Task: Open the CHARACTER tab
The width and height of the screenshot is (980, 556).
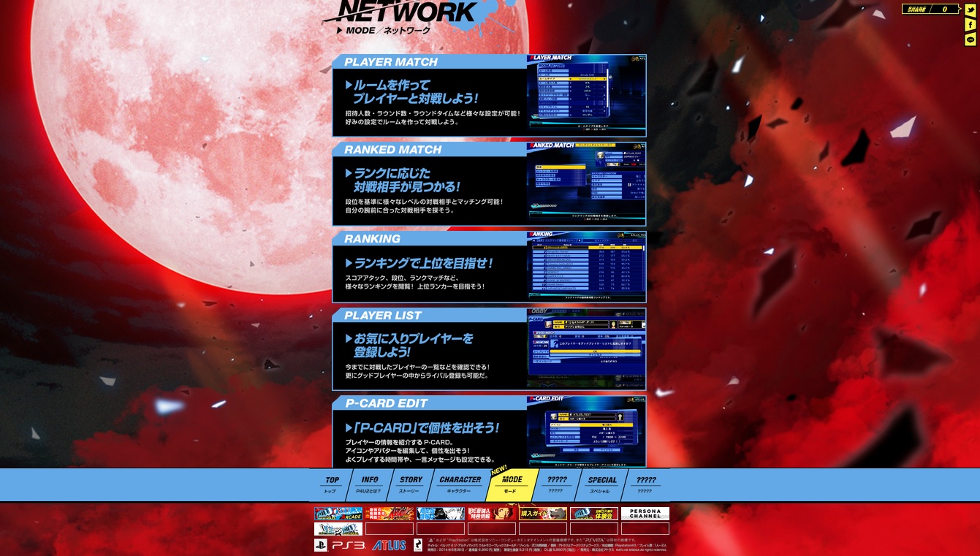Action: 460,484
